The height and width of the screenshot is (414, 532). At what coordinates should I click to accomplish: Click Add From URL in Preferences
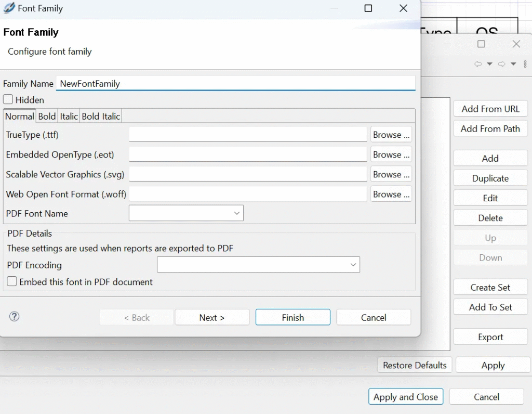click(x=490, y=109)
